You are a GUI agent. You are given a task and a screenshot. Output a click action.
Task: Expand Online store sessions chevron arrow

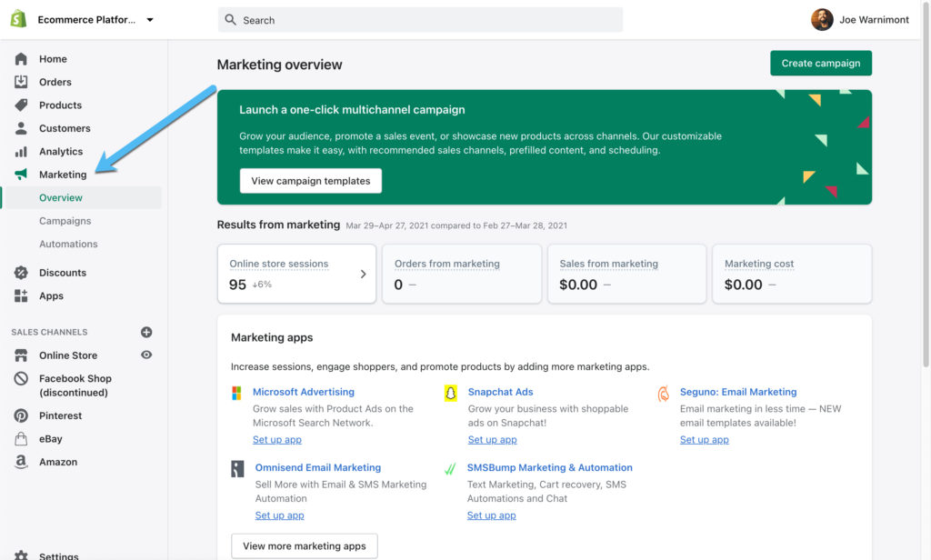(364, 274)
